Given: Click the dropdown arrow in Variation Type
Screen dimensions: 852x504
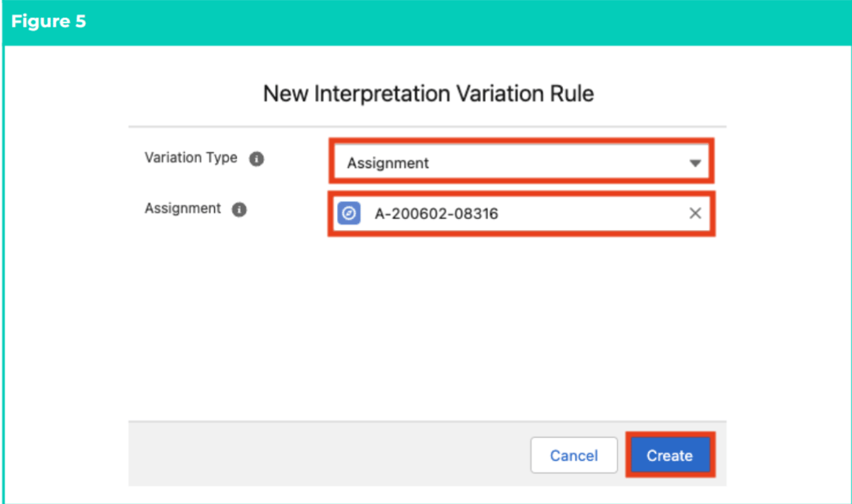Looking at the screenshot, I should pyautogui.click(x=695, y=162).
